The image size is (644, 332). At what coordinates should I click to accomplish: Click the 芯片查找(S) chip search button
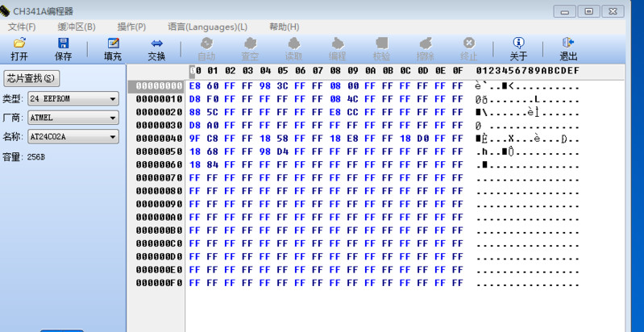32,78
